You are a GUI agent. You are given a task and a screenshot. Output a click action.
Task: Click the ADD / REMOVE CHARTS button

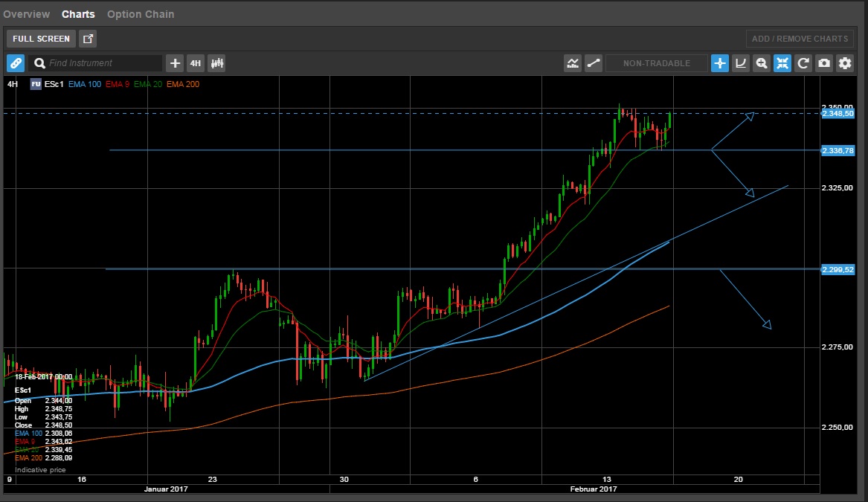coord(800,39)
